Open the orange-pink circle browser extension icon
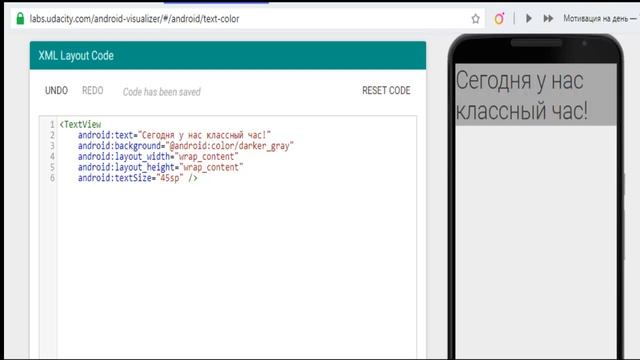The width and height of the screenshot is (640, 360). pyautogui.click(x=499, y=19)
